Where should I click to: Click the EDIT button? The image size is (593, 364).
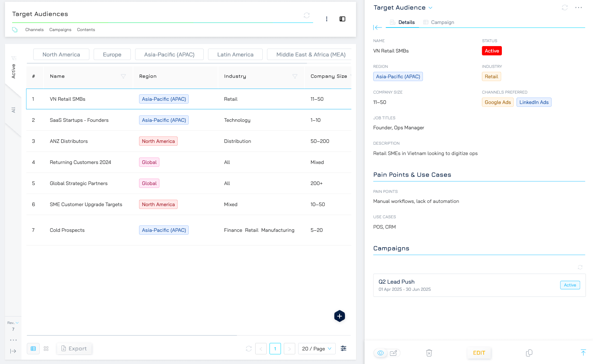[x=479, y=353]
